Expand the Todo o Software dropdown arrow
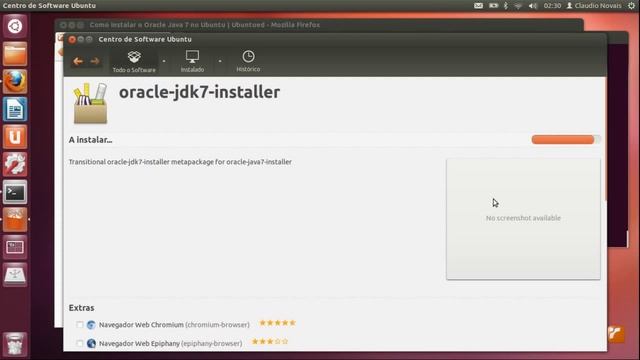 click(164, 61)
